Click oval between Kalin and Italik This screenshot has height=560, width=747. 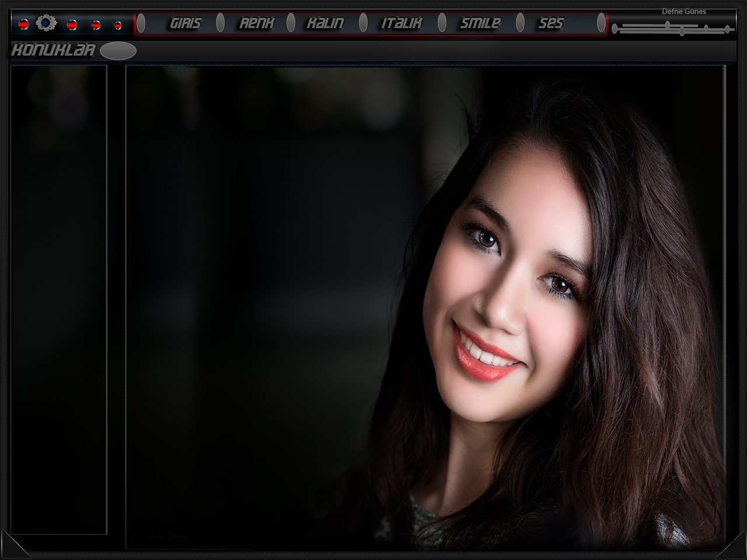point(363,23)
